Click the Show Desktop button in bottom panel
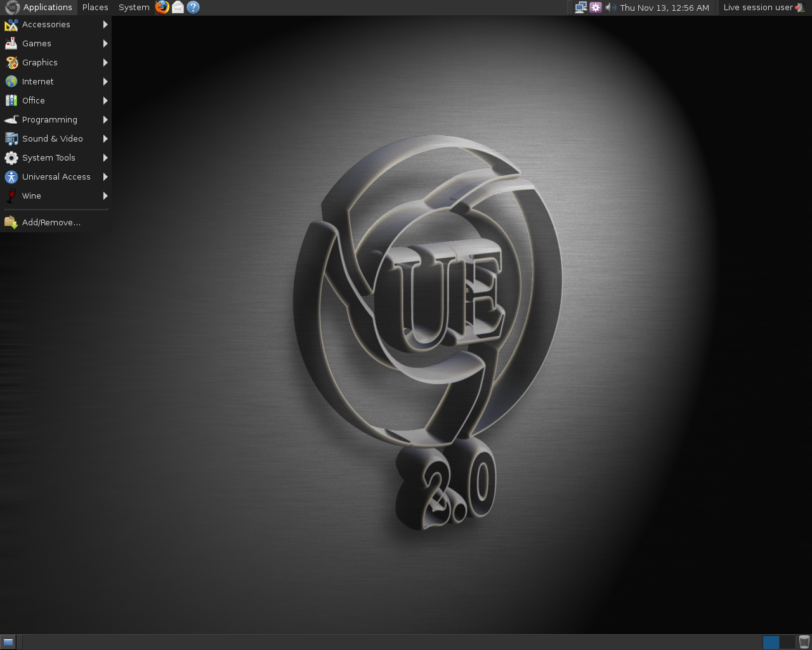 (8, 642)
